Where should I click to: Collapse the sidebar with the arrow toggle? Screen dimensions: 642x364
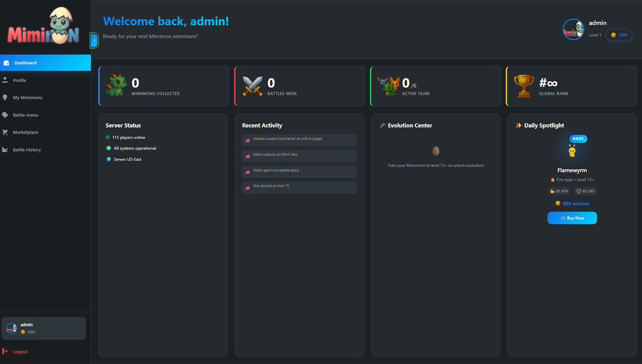tap(94, 41)
